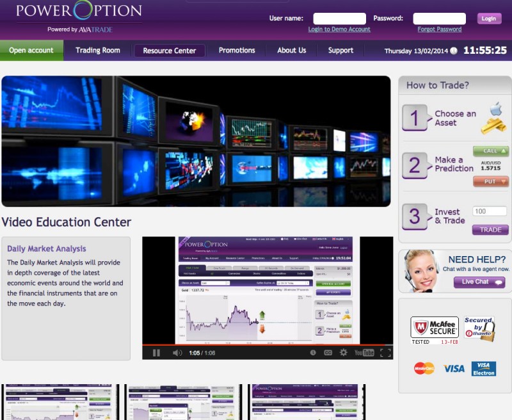Open the Trading Room menu
Image resolution: width=512 pixels, height=420 pixels.
tap(98, 51)
